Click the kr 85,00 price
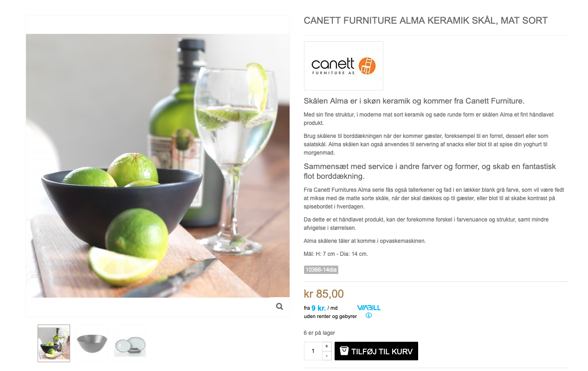 tap(323, 294)
